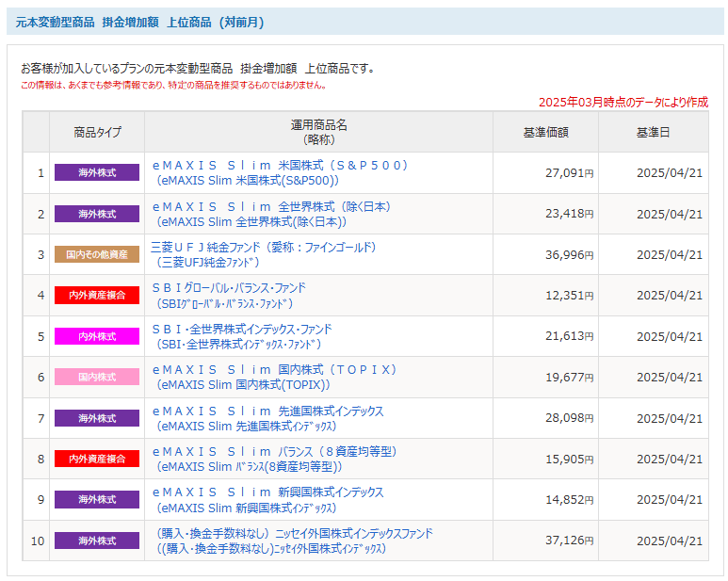
Task: Select price 37,126円 cell
Action: (x=545, y=541)
